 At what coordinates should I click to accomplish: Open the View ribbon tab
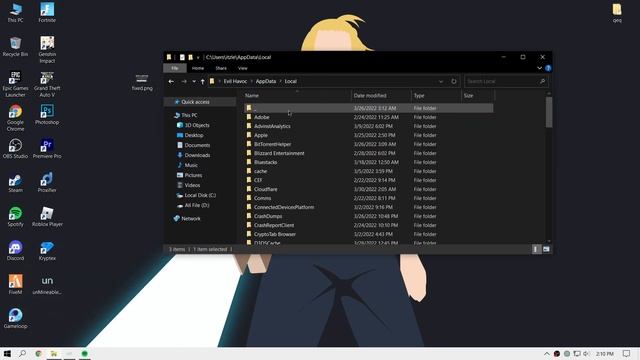[x=242, y=68]
